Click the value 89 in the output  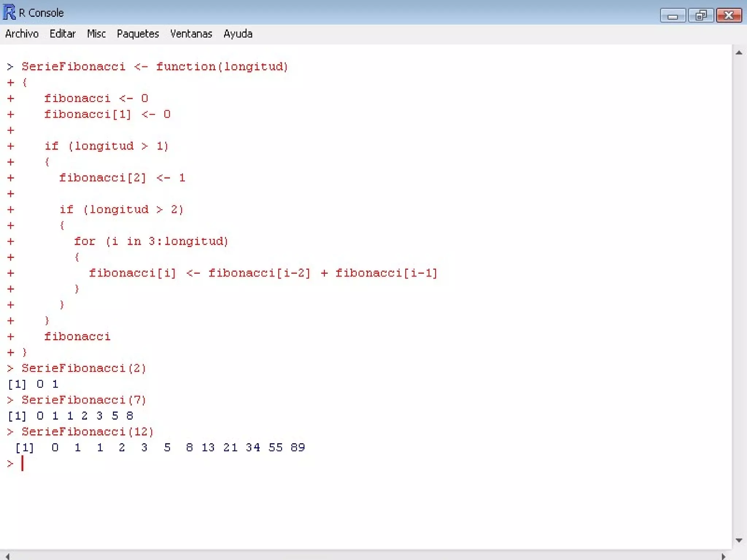pos(298,447)
